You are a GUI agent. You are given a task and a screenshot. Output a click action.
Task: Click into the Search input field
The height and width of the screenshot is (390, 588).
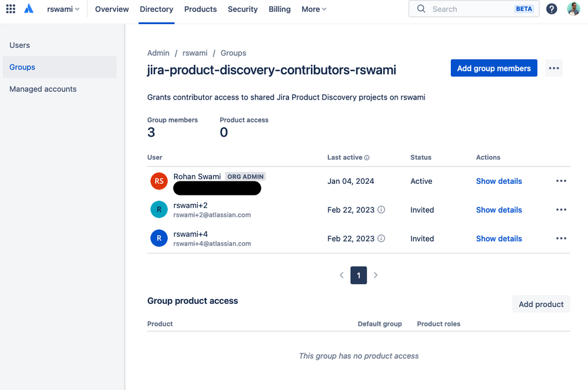click(474, 9)
